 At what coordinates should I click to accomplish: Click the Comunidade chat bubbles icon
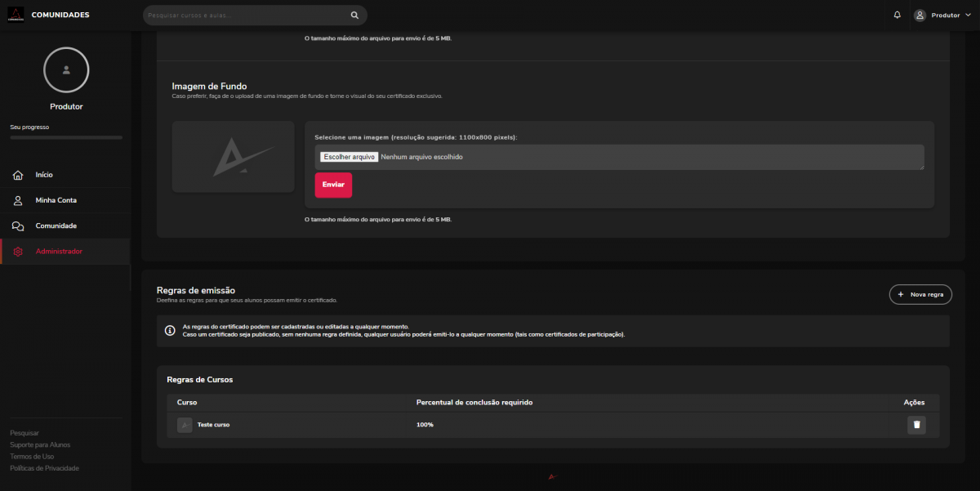click(18, 225)
